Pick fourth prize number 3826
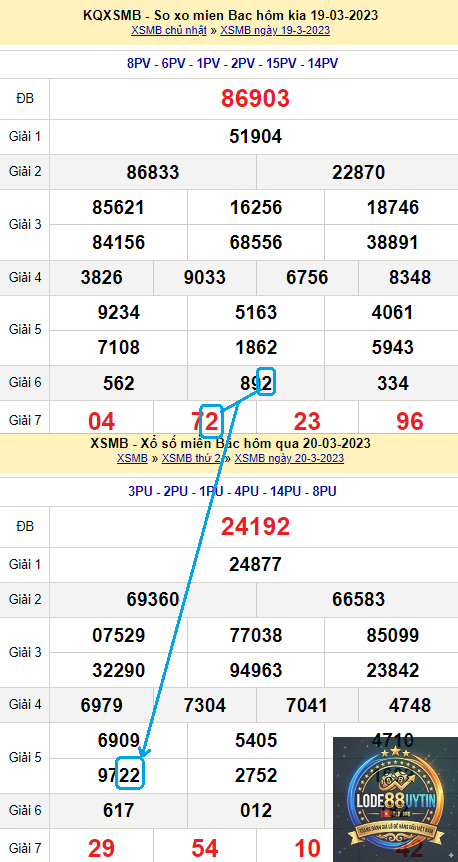Screen dimensions: 458x862 [101, 277]
